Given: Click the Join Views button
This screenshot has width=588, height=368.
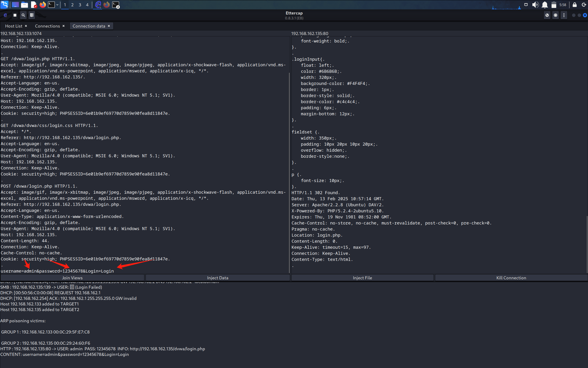Looking at the screenshot, I should click(x=72, y=278).
